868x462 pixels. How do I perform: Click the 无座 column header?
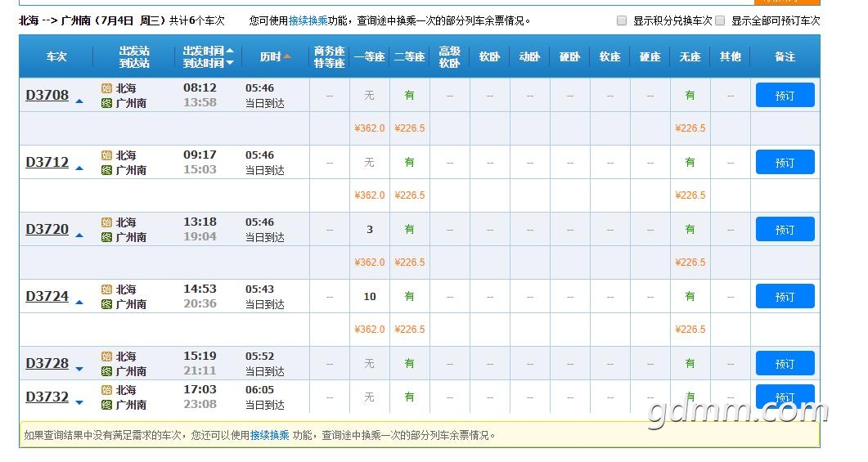coord(690,56)
